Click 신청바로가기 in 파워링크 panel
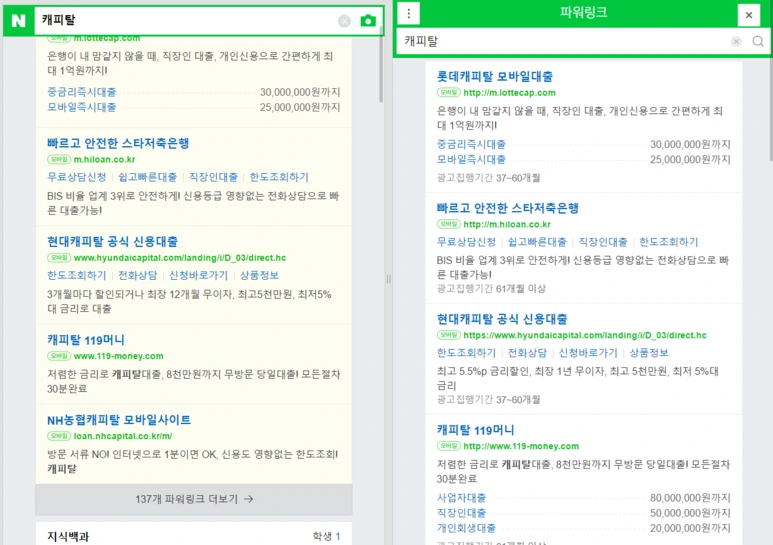Viewport: 773px width, 545px height. pyautogui.click(x=588, y=353)
